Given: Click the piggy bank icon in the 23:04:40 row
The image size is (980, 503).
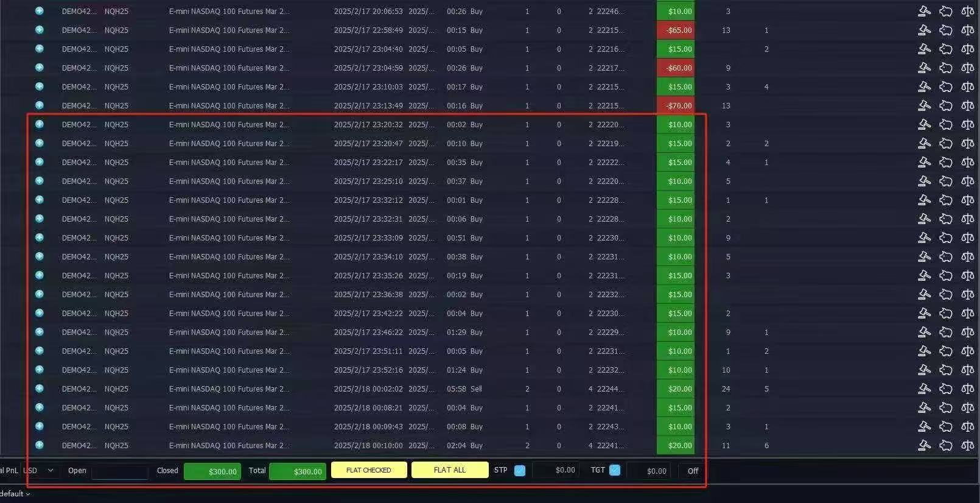Looking at the screenshot, I should click(946, 49).
